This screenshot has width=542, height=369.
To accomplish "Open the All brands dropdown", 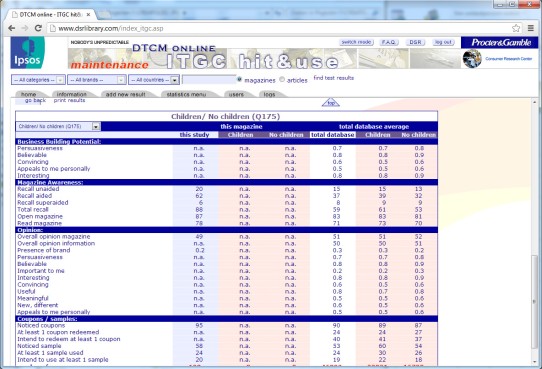I will tap(96, 80).
